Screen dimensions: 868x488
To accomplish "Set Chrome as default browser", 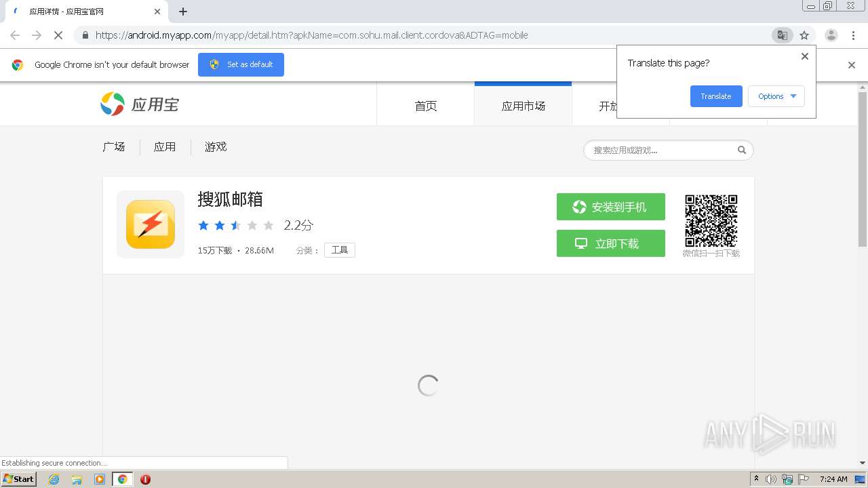I will point(241,64).
